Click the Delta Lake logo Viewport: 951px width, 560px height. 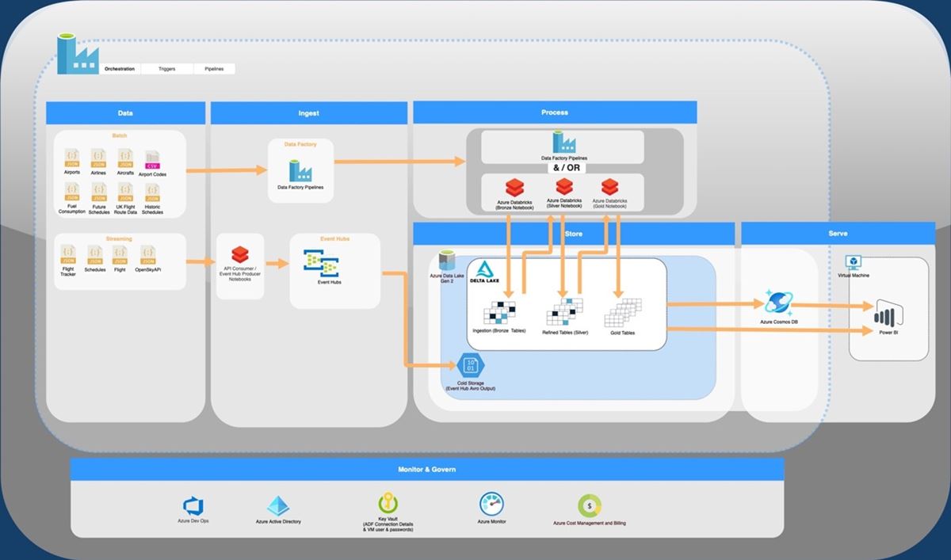click(483, 272)
